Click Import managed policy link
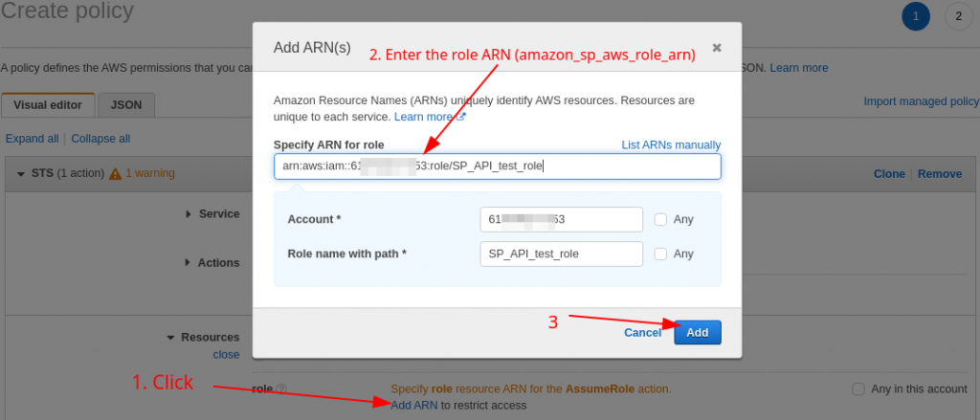This screenshot has width=980, height=420. (x=922, y=101)
